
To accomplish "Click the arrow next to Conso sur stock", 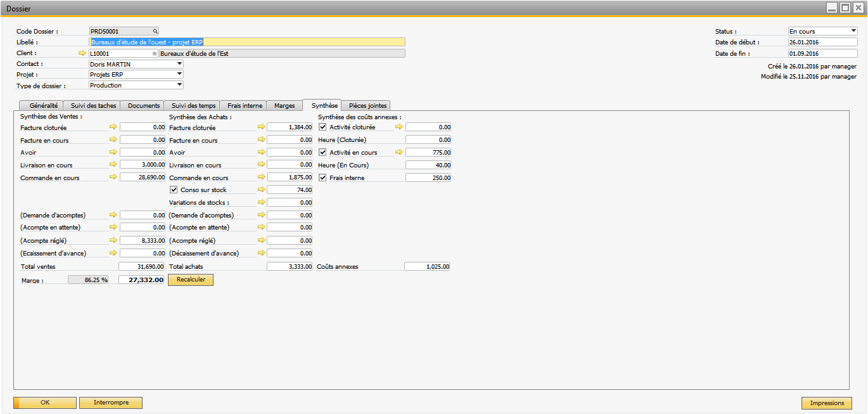I will pyautogui.click(x=261, y=190).
